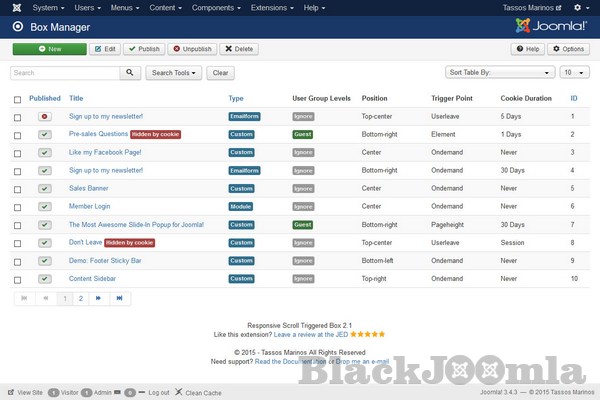Expand the list limit dropdown showing 10

(x=573, y=73)
